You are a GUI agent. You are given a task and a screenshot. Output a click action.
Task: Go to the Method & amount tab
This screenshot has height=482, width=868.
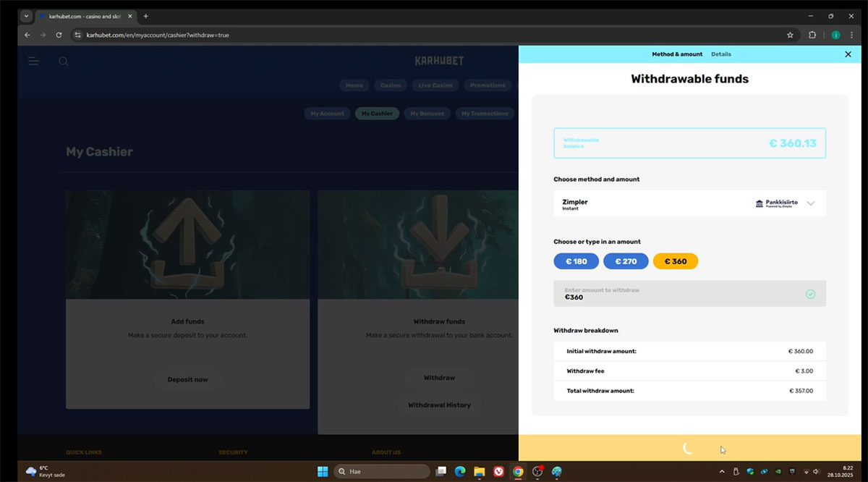677,54
